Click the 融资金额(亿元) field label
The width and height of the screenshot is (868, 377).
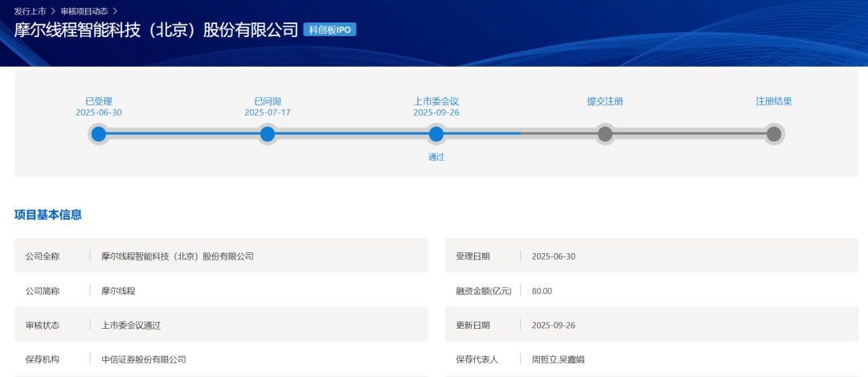pyautogui.click(x=484, y=291)
